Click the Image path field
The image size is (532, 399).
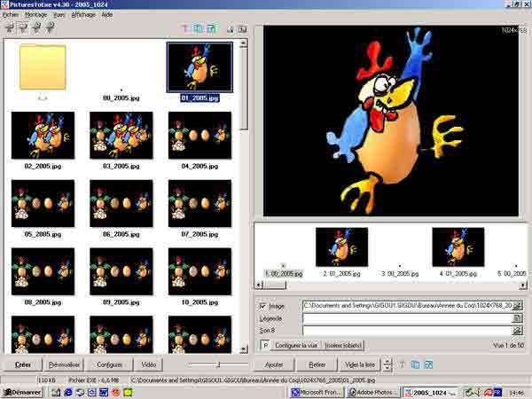(x=407, y=306)
